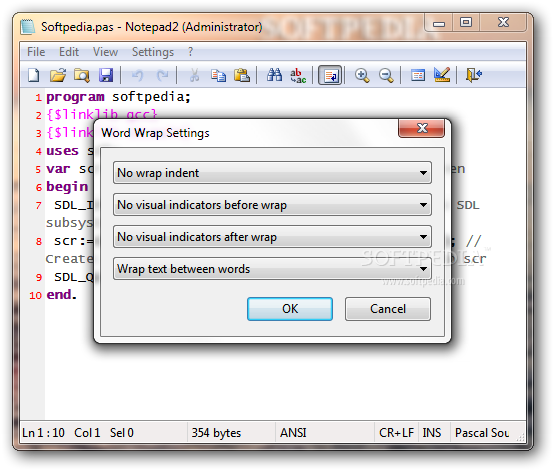Click the window resize grip in status bar
Viewport: 554px width, 471px height.
[521, 438]
